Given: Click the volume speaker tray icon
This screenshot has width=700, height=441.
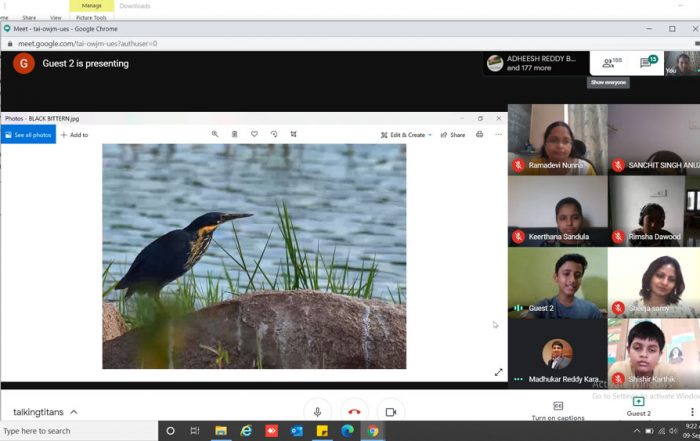Looking at the screenshot, I should [x=673, y=431].
